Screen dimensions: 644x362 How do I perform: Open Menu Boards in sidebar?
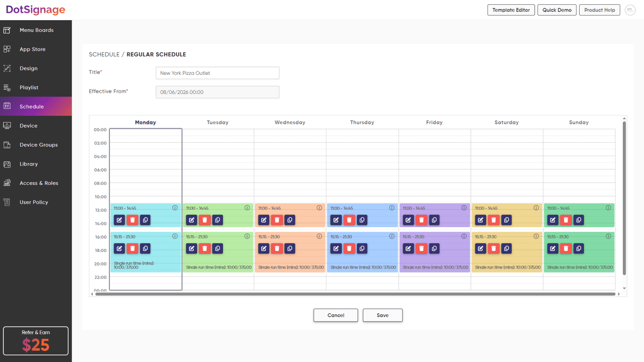(x=36, y=30)
